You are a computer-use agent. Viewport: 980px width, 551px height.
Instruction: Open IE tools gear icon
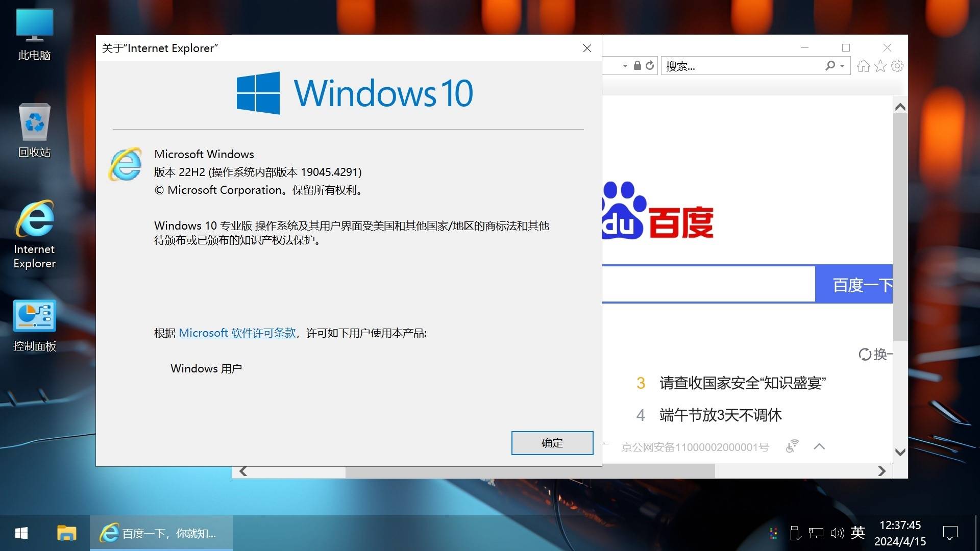point(897,66)
